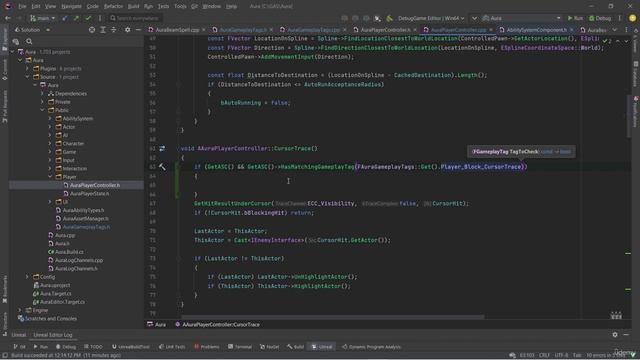
Task: Open DebugGame Editor Win64 configuration dropdown
Action: [x=431, y=18]
